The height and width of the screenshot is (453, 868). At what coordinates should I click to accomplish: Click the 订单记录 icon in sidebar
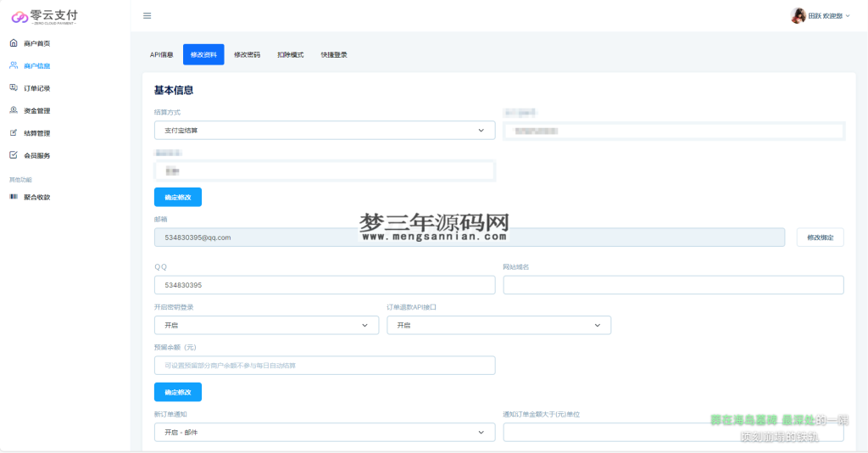coord(14,87)
